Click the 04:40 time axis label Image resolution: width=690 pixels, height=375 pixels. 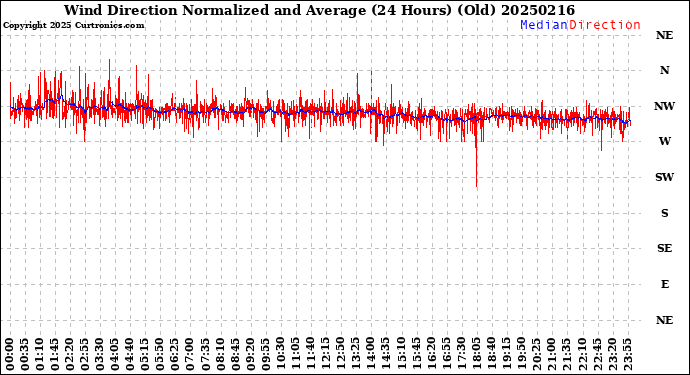[x=130, y=354]
